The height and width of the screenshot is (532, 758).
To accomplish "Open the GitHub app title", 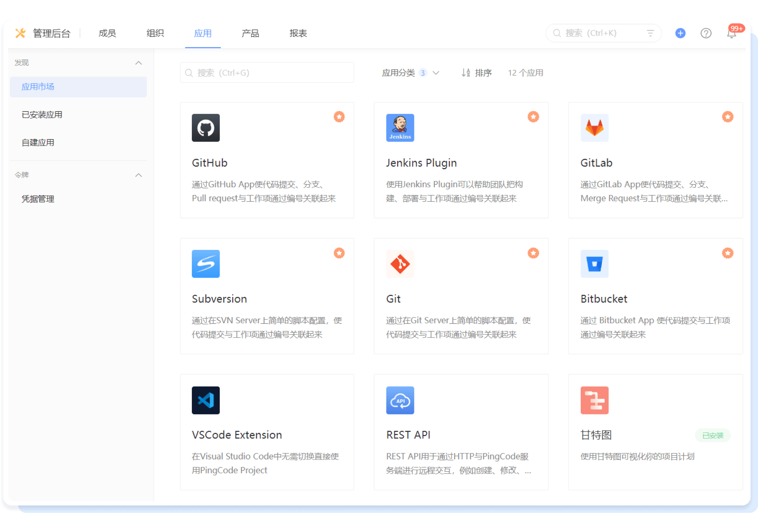I will coord(209,163).
